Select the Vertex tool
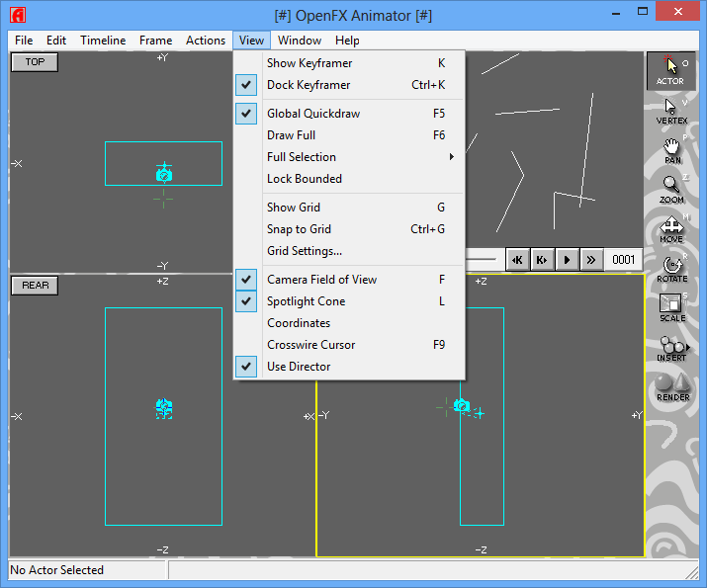This screenshot has width=707, height=588. 671,111
